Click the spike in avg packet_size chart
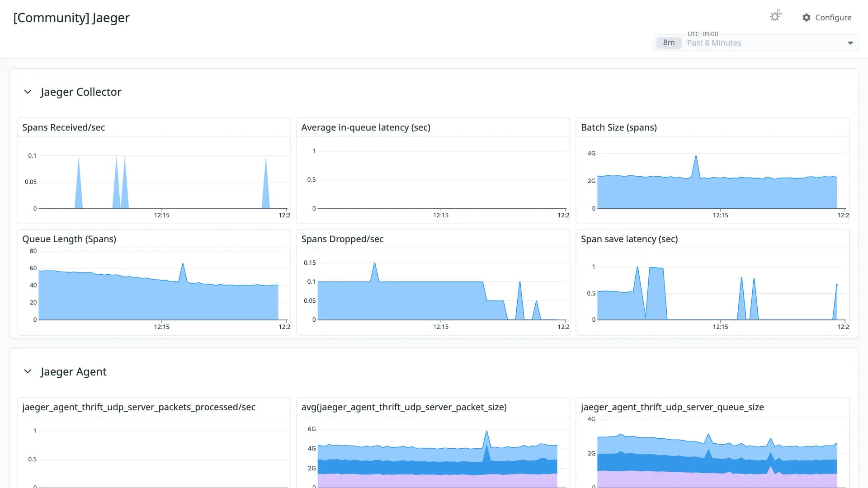 [486, 432]
